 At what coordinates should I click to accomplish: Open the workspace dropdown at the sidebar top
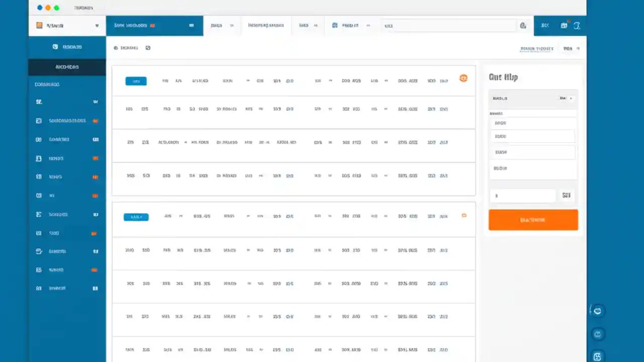click(67, 25)
